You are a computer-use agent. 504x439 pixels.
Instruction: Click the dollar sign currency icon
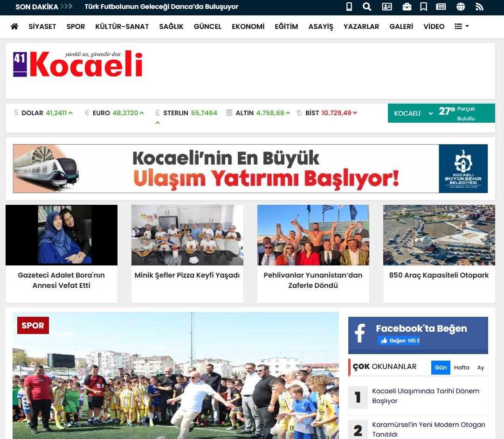coord(16,113)
